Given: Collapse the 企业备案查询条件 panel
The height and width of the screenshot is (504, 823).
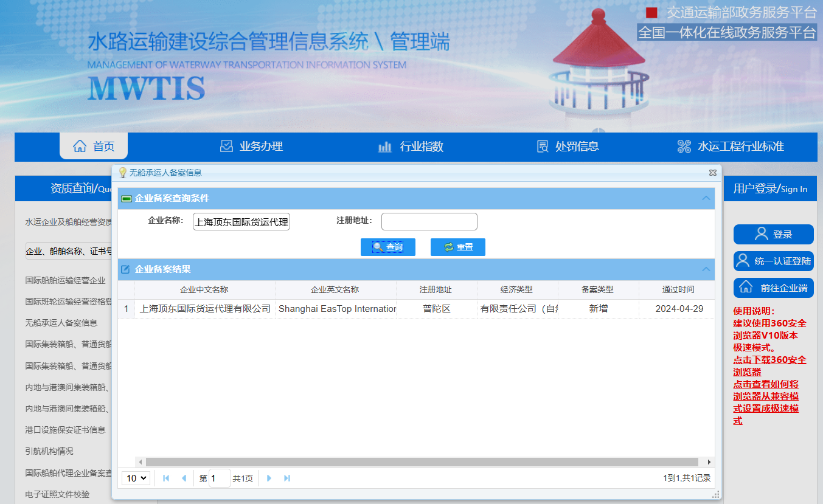Looking at the screenshot, I should click(x=706, y=198).
